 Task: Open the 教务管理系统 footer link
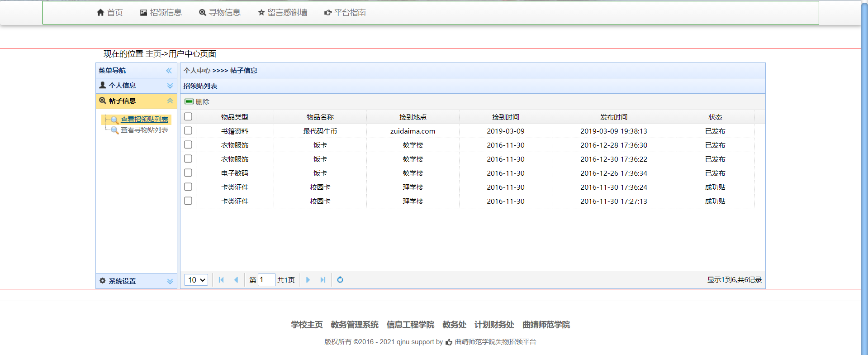click(355, 325)
